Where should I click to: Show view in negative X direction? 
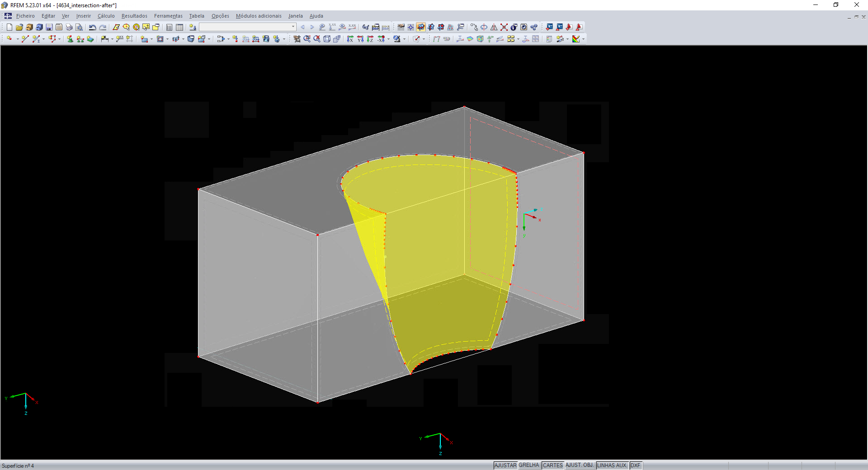[381, 39]
